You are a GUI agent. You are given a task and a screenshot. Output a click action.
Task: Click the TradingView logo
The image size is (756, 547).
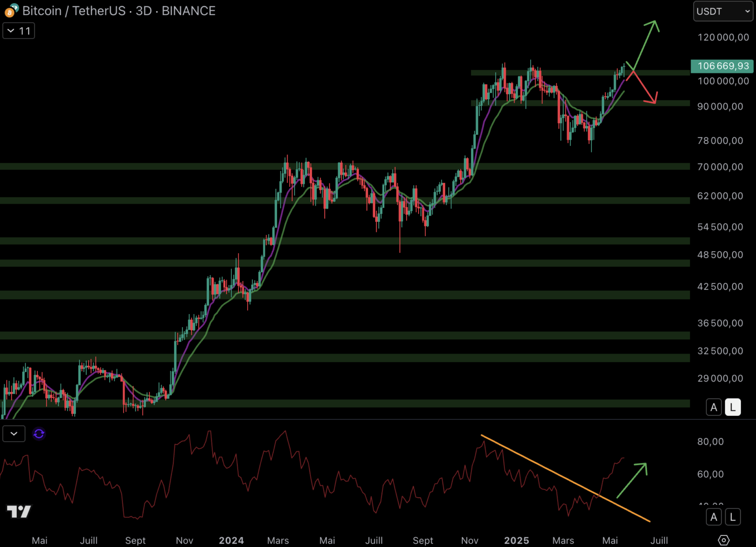(x=19, y=512)
